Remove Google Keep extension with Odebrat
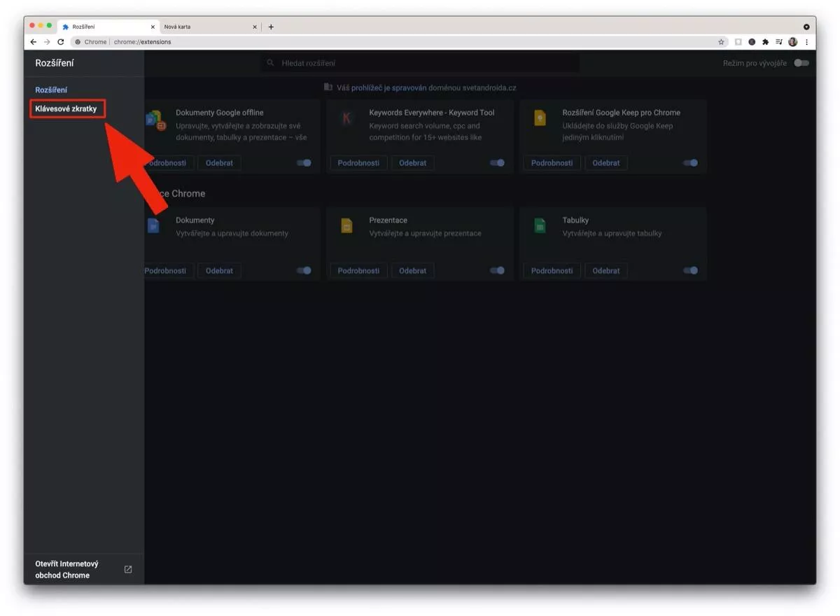Image resolution: width=840 pixels, height=616 pixels. pos(606,162)
